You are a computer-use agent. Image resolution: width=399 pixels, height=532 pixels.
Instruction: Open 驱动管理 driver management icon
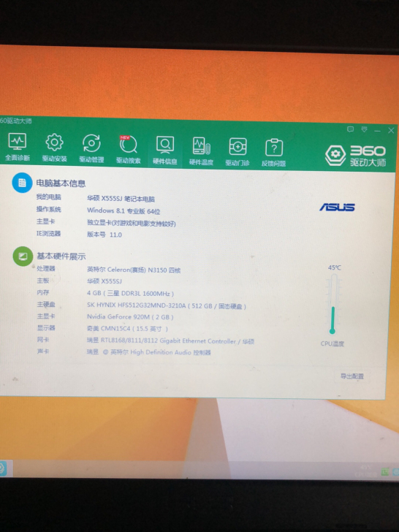91,148
